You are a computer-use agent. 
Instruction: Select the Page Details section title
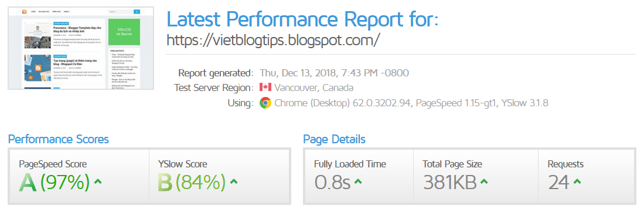point(334,139)
